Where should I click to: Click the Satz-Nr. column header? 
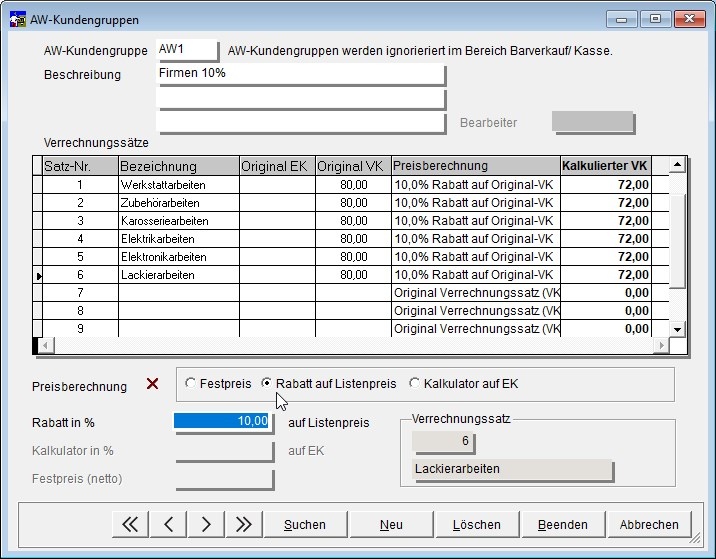click(80, 166)
